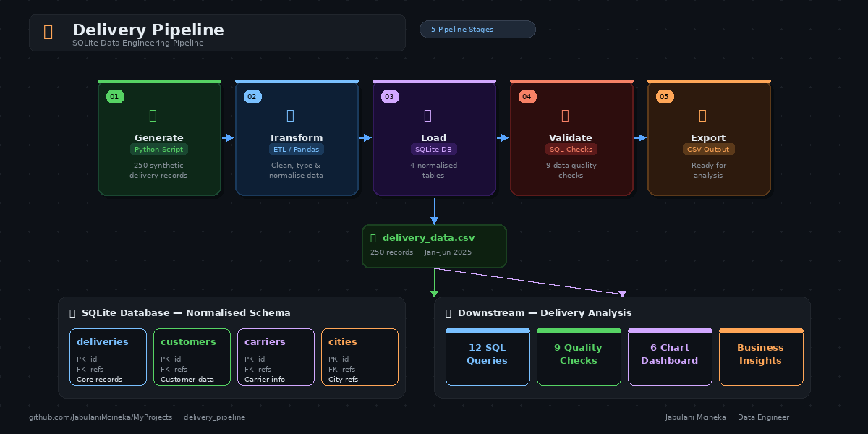Click the Python Script badge
868x434 pixels.
click(x=159, y=149)
